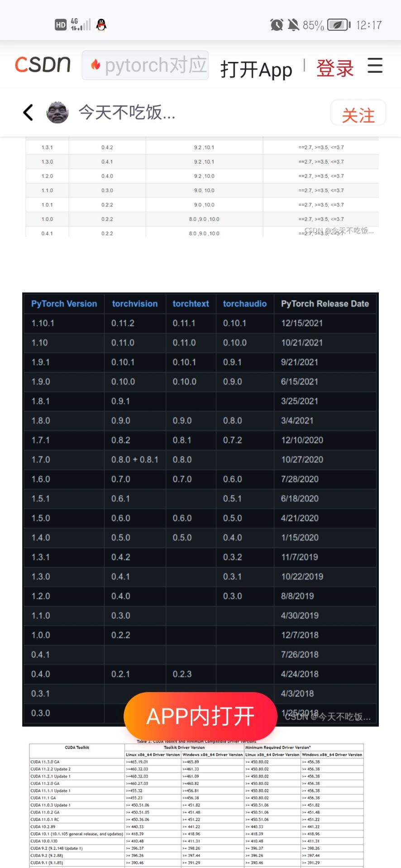Select the 1.2.0 PyTorch version in dark table

(41, 596)
